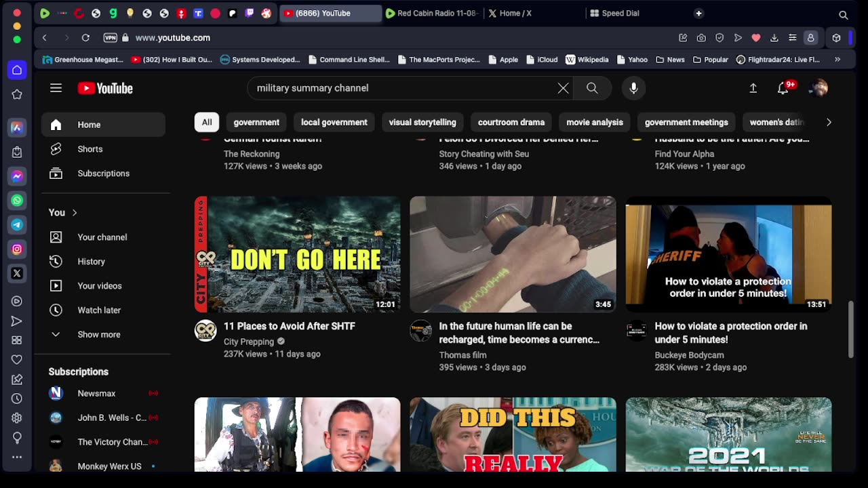Click the star bookmarks icon in Opera sidebar
The width and height of the screenshot is (868, 488).
[x=17, y=94]
